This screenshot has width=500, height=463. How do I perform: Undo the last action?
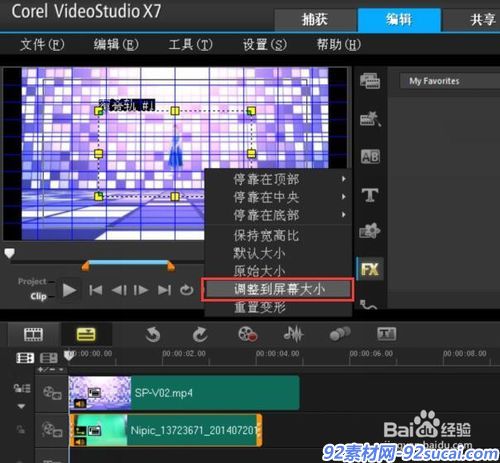[153, 334]
